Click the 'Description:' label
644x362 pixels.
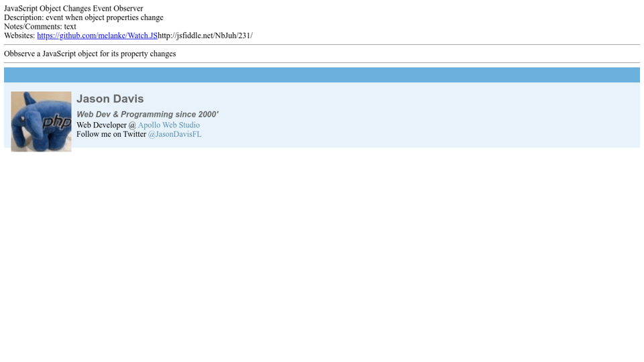coord(23,17)
